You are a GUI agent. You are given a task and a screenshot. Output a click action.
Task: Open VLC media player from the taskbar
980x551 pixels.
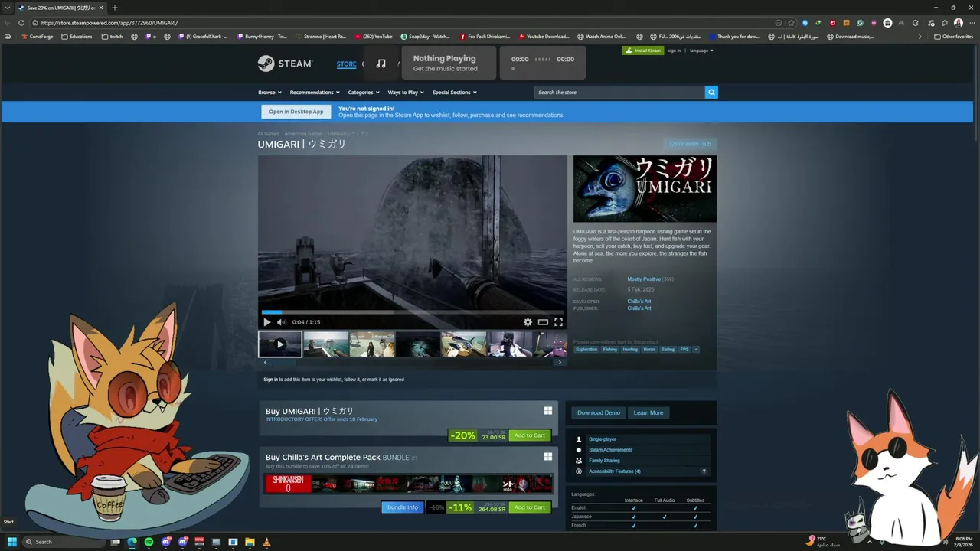[x=266, y=542]
